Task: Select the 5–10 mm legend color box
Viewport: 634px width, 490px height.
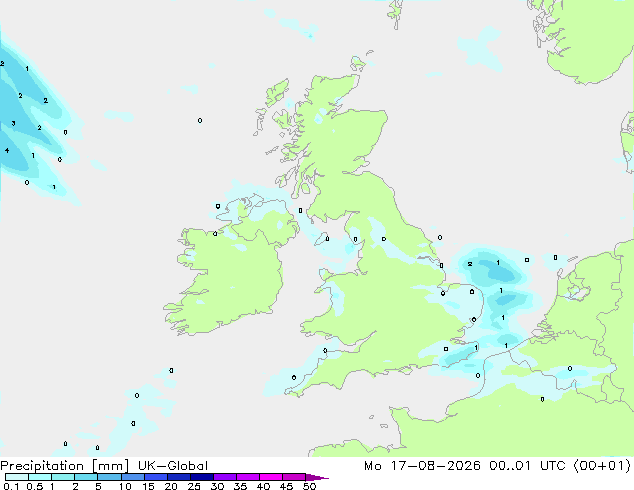Action: click(109, 477)
